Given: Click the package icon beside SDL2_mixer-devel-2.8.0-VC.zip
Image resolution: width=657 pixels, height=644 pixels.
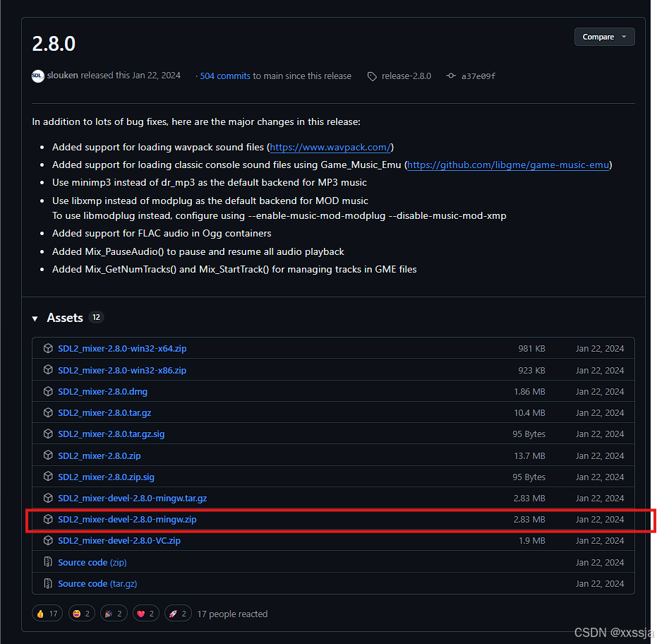Looking at the screenshot, I should pos(47,540).
